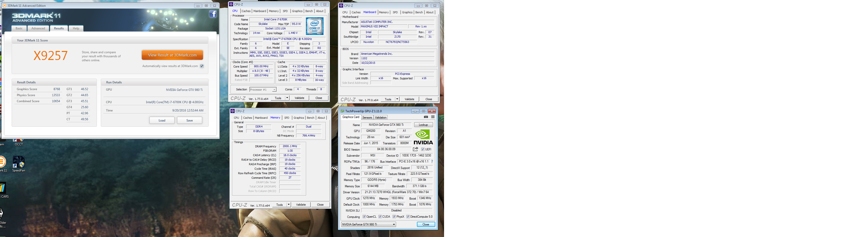Image resolution: width=868 pixels, height=237 pixels.
Task: Click the title bar icon of CPU-Z Memory window
Action: point(233,111)
